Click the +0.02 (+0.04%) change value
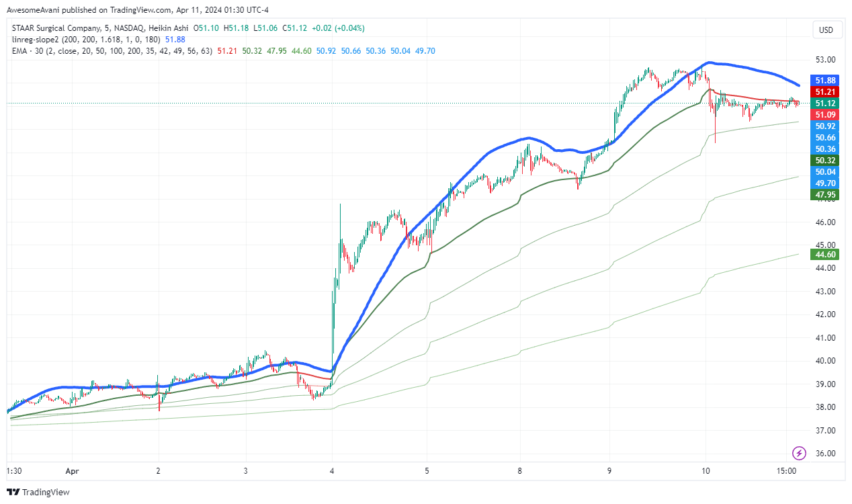The image size is (852, 504). (339, 28)
